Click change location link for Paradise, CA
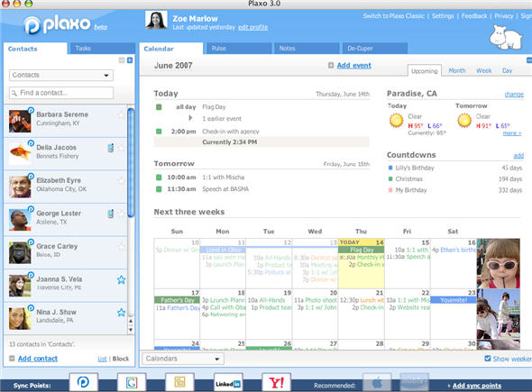 (514, 95)
